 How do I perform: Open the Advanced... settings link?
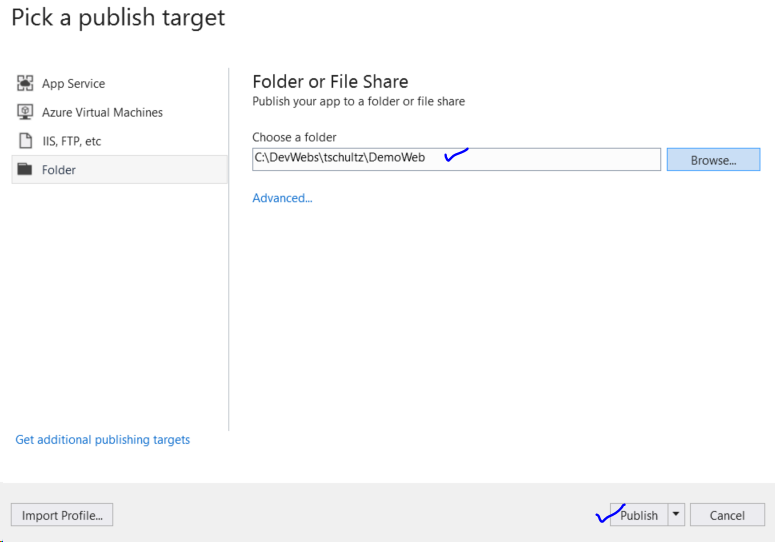pos(282,198)
